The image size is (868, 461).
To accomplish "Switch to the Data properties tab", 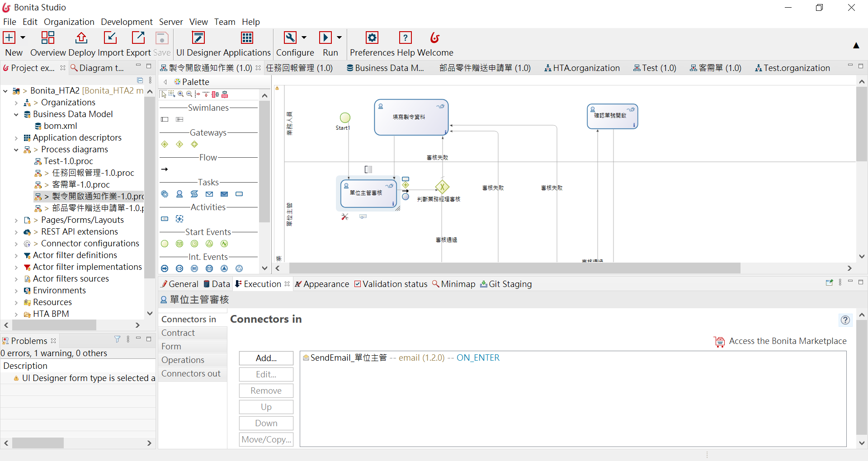I will 217,284.
